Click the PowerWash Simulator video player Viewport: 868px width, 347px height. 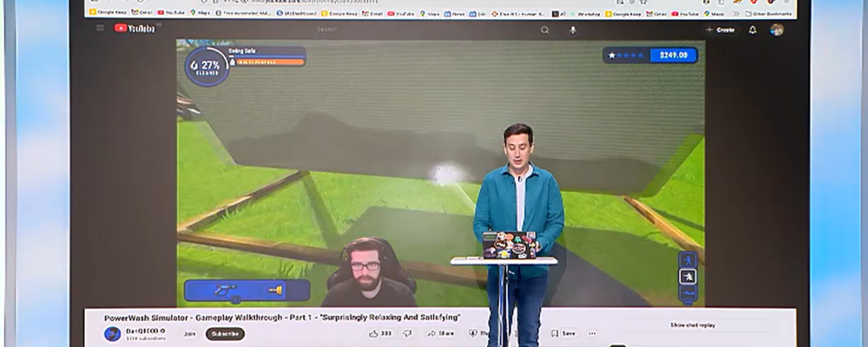click(x=441, y=172)
